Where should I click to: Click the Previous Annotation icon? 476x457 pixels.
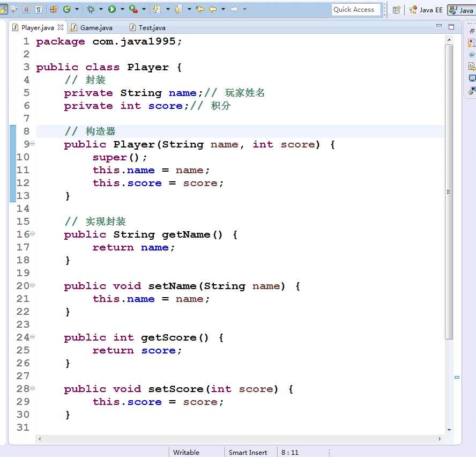[178, 10]
